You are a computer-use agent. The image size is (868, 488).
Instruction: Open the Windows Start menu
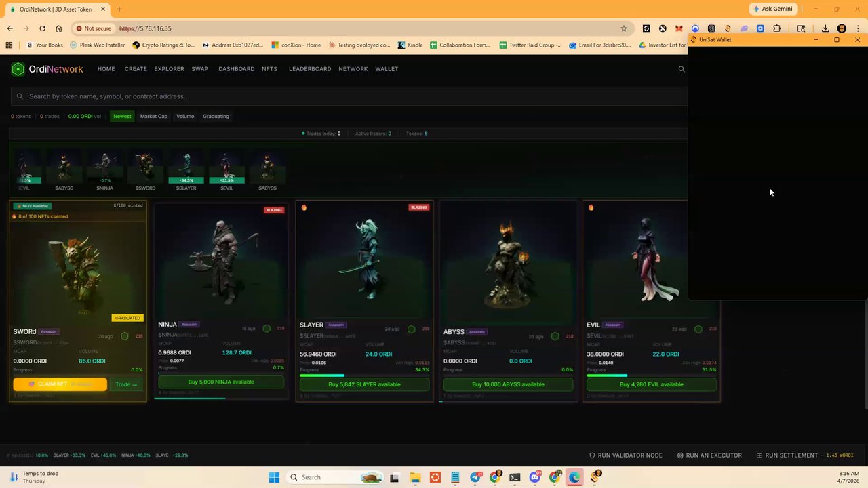274,477
